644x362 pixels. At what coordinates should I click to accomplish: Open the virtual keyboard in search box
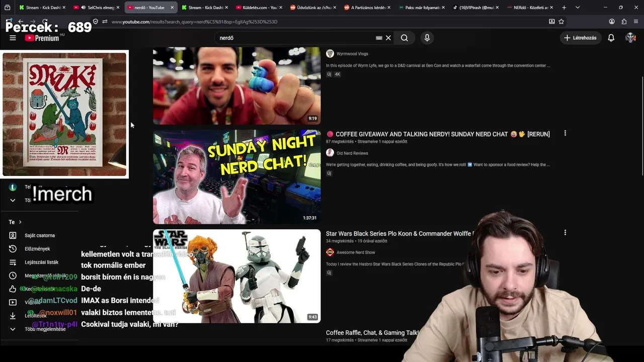(x=379, y=38)
